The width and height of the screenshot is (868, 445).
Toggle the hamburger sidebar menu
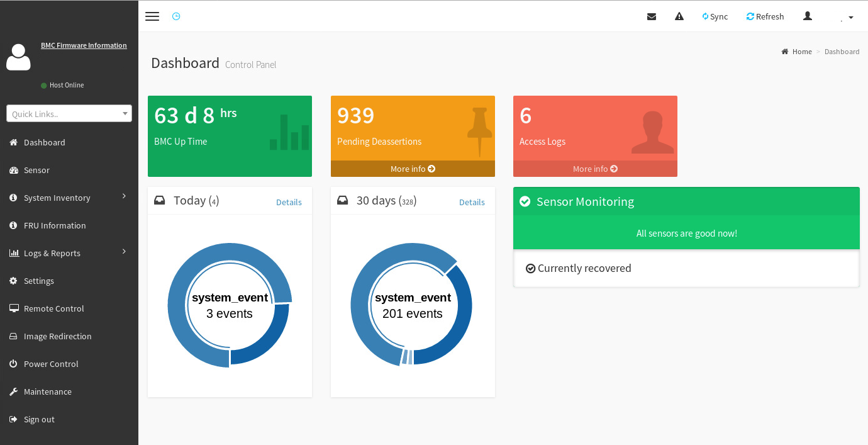(152, 16)
